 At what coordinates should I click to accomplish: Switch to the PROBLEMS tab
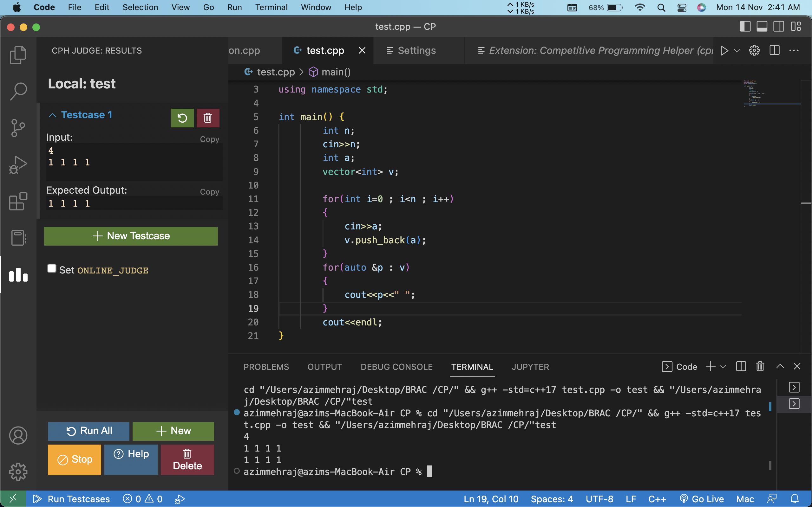266,367
